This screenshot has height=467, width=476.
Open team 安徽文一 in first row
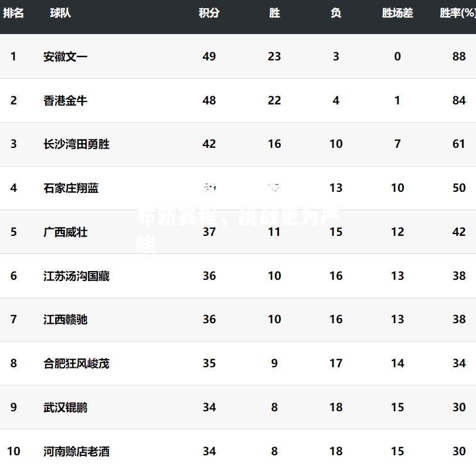65,56
